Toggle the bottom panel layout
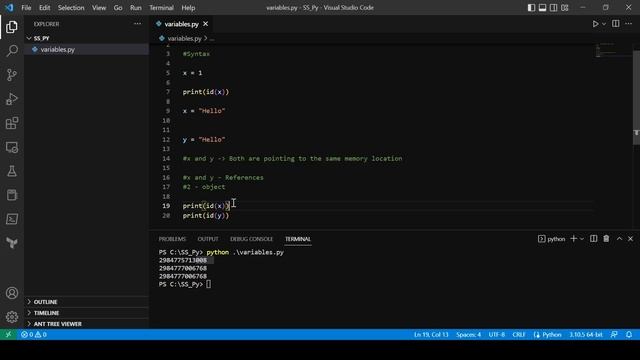The image size is (640, 360). click(542, 8)
